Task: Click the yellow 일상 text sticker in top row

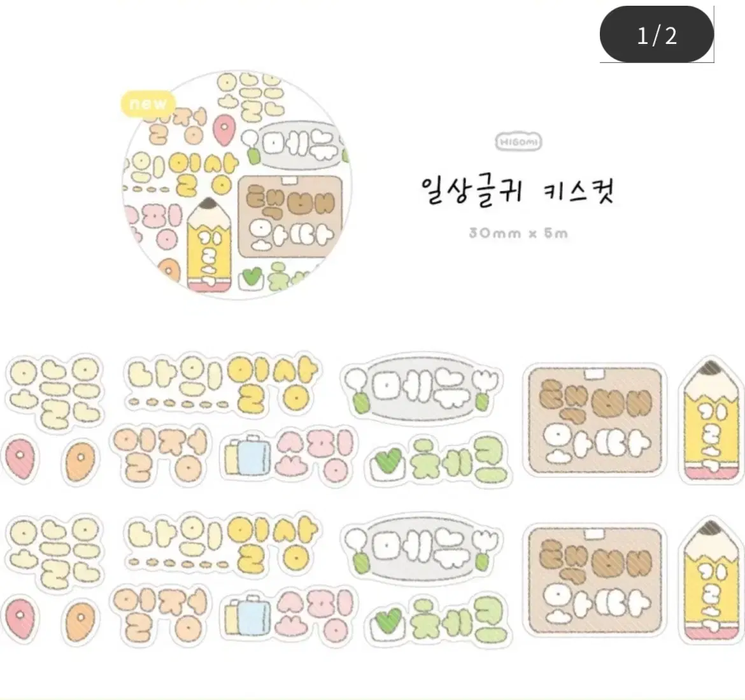Action: tap(274, 385)
